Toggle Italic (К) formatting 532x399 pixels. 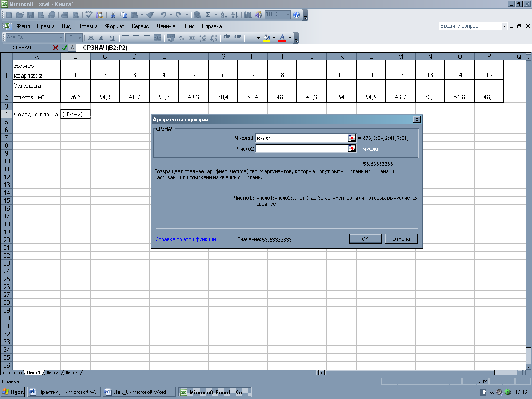point(102,38)
